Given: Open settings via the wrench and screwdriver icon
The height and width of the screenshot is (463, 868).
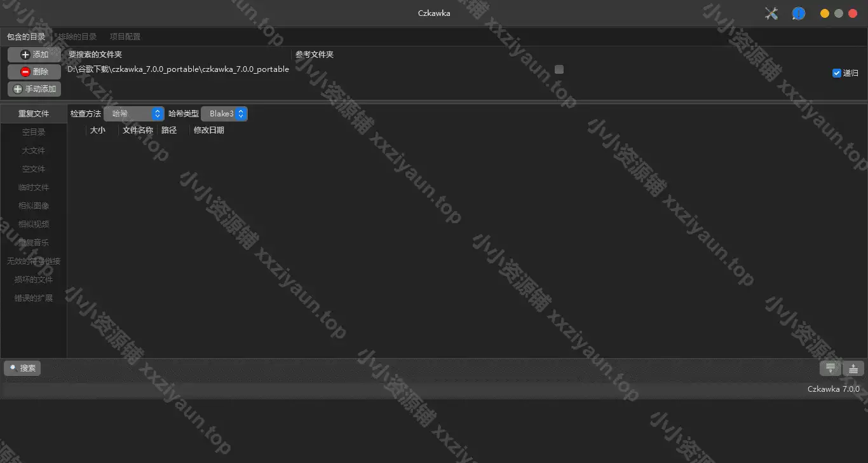Looking at the screenshot, I should point(771,13).
